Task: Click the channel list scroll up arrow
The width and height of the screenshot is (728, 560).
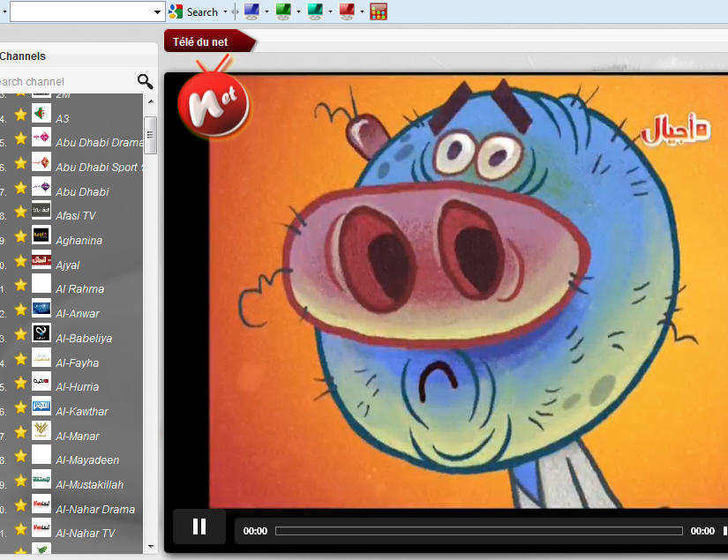Action: click(150, 101)
